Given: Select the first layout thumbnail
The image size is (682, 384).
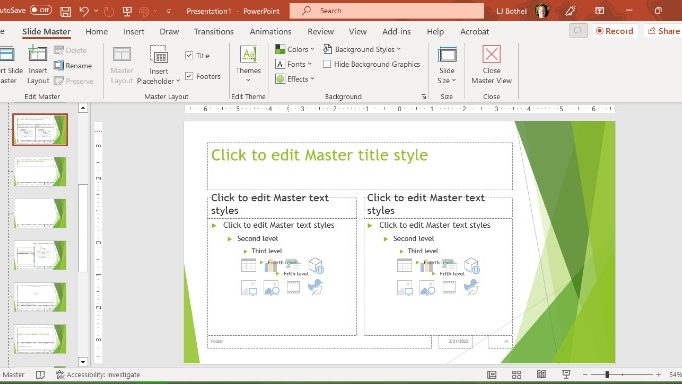Looking at the screenshot, I should point(40,130).
